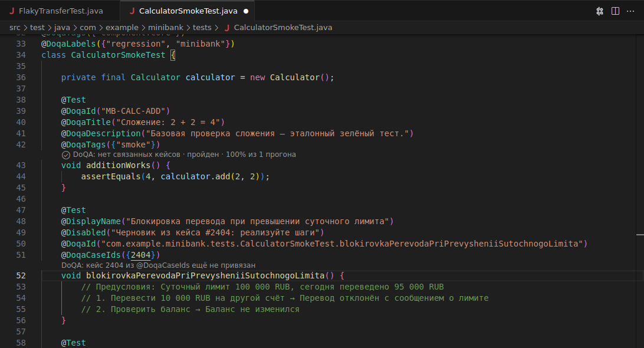
Task: Click the comment starting with Предусловия
Action: 262,287
